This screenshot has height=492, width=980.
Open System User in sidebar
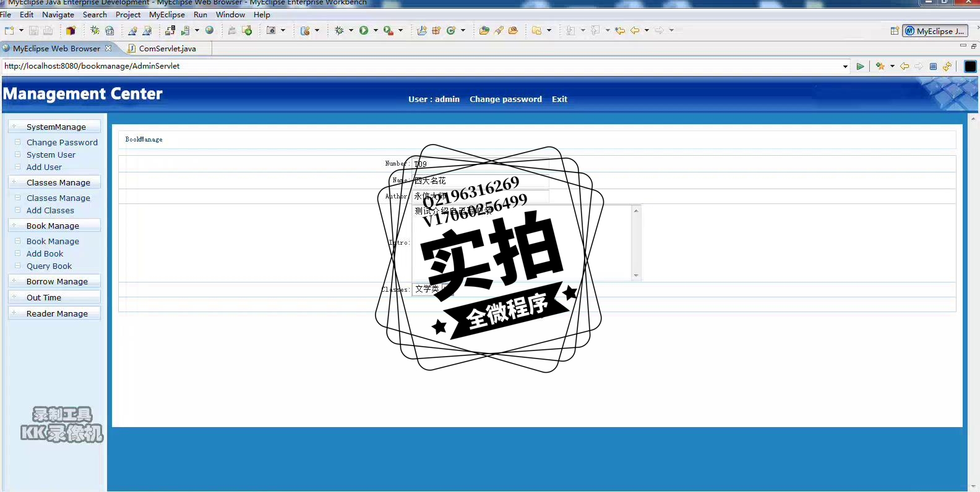(x=51, y=155)
